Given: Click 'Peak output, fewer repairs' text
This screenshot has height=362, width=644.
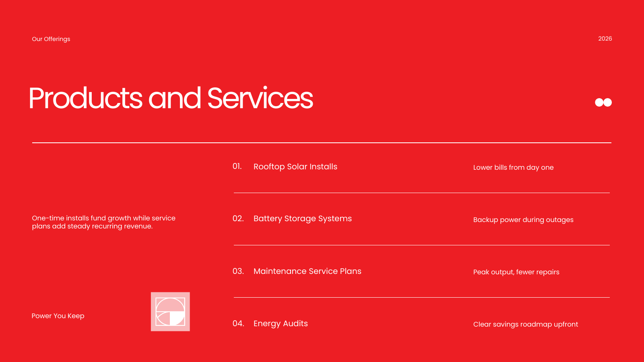Looking at the screenshot, I should click(516, 272).
